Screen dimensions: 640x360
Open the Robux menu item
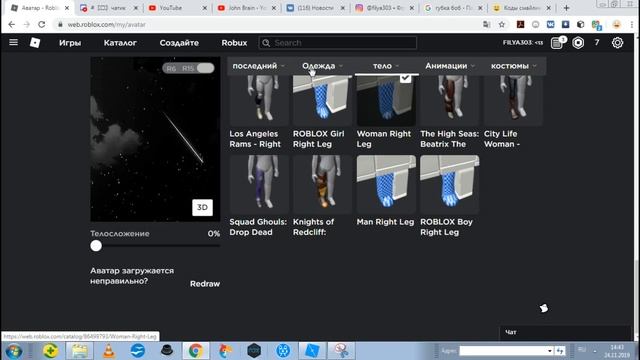234,43
